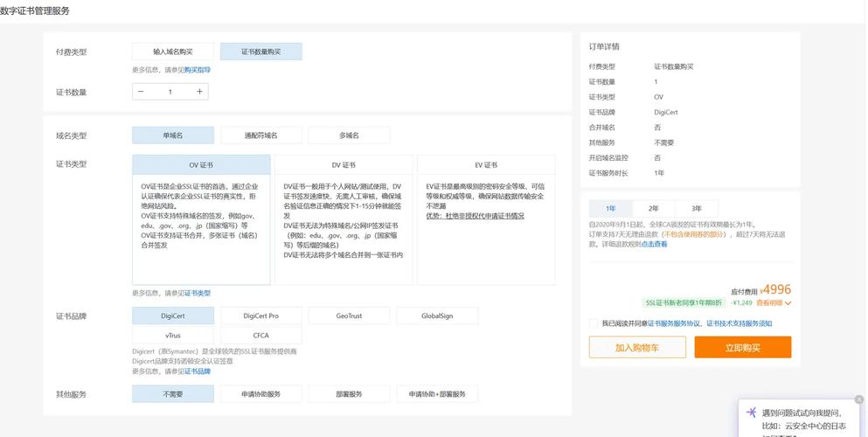Select GlobalSign brand option
Viewport: 868px width, 437px height.
(x=437, y=316)
